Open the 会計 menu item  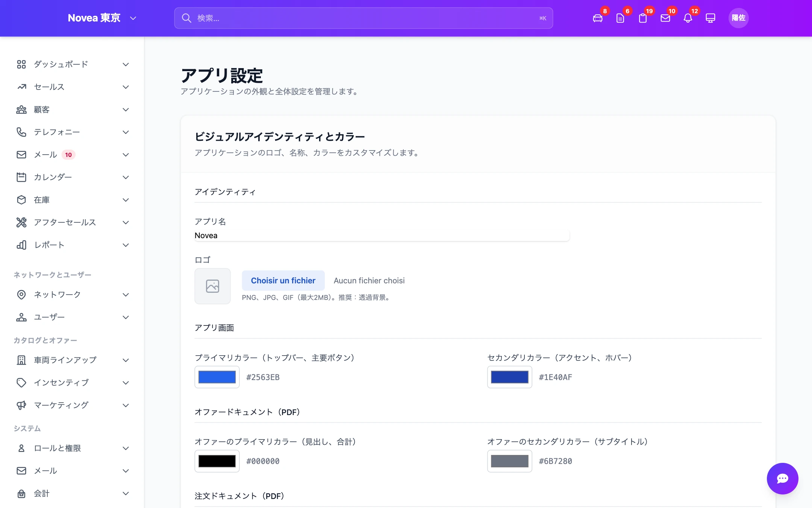72,493
